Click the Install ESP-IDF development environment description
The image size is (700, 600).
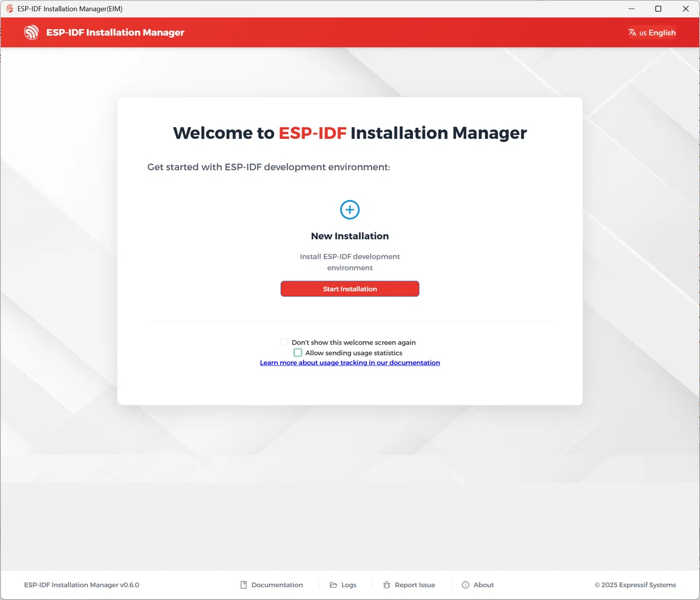point(350,262)
